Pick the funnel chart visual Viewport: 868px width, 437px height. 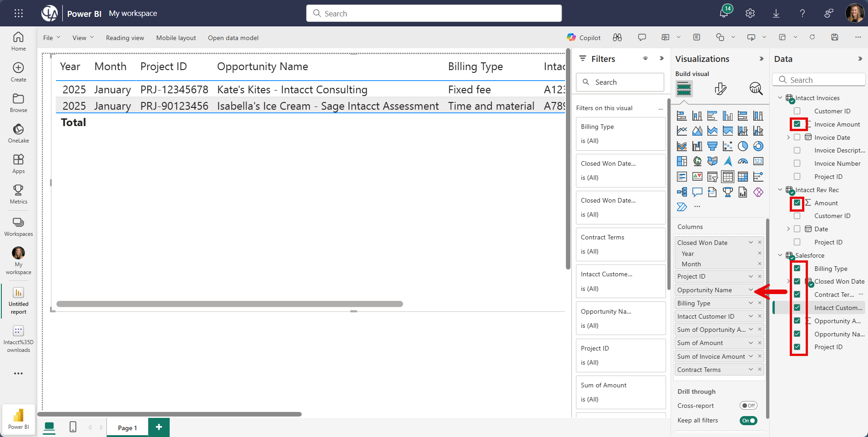pyautogui.click(x=713, y=146)
